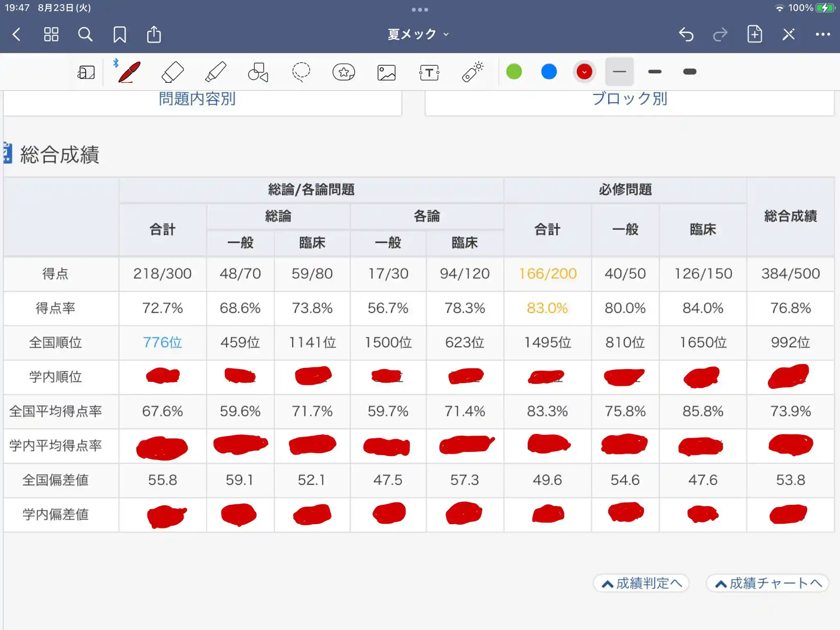The image size is (840, 630).
Task: Switch to the ブロック別 tab
Action: click(629, 100)
